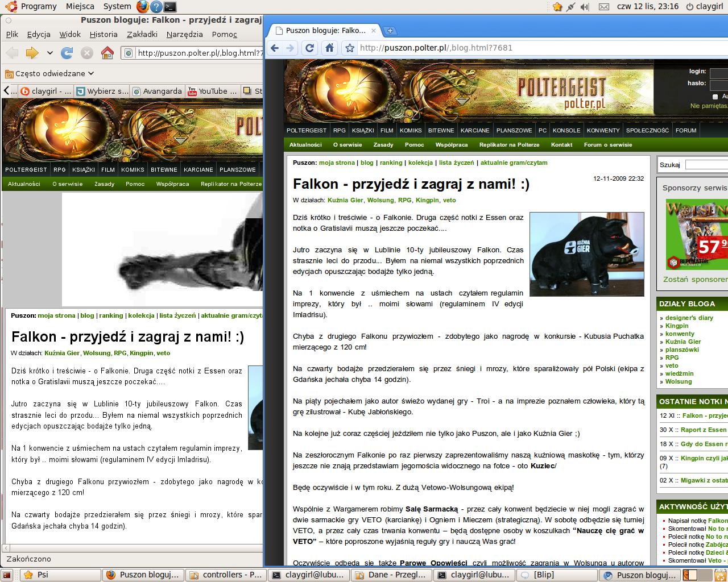
Task: Click the site identity icon in Firefox address bar
Action: (x=129, y=53)
